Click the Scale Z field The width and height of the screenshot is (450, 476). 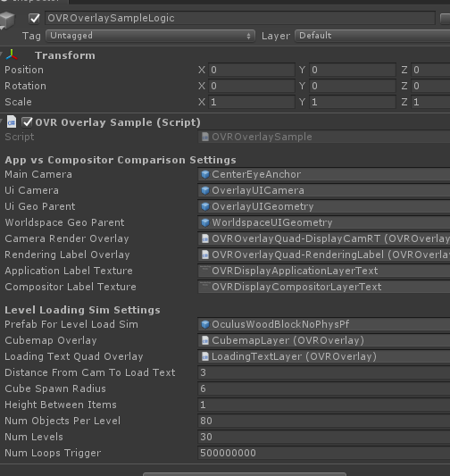[430, 102]
